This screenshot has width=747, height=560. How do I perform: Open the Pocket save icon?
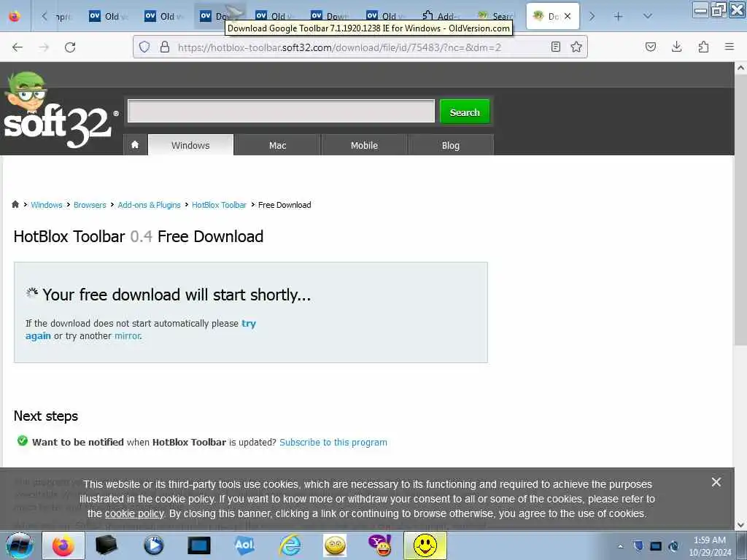coord(650,47)
